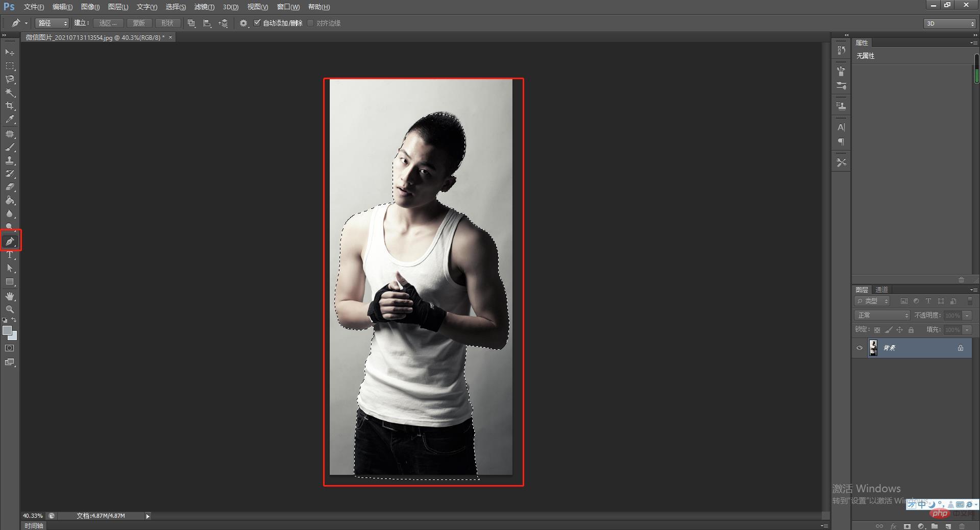980x530 pixels.
Task: Click the path alignment icon
Action: pos(207,23)
